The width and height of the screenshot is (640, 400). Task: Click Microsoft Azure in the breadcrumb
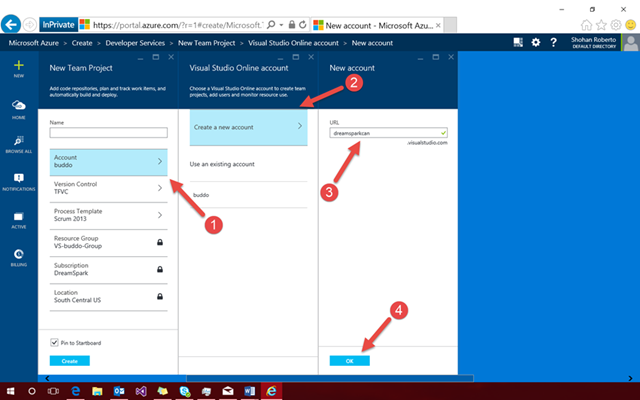33,43
